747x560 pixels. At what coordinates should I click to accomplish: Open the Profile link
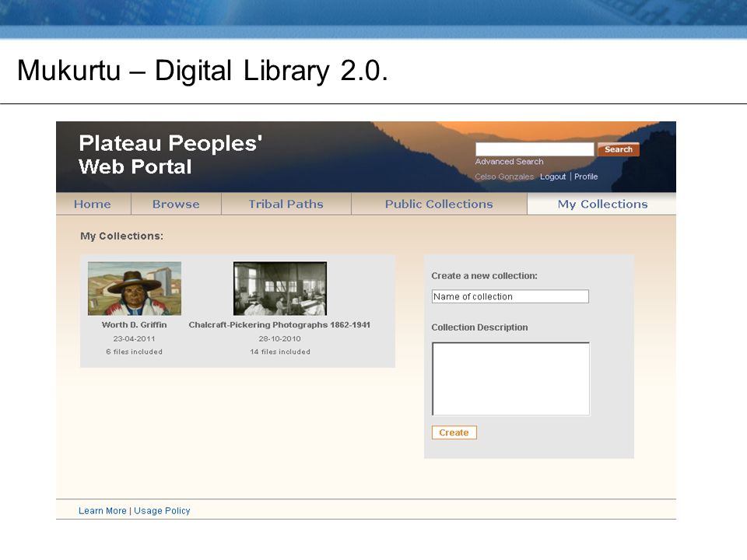point(585,177)
